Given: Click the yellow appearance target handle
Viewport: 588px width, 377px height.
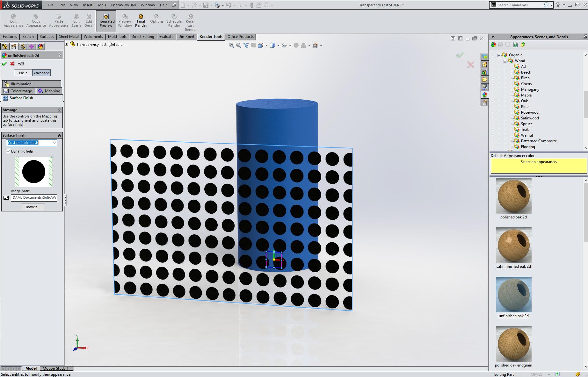Looking at the screenshot, I should pyautogui.click(x=273, y=260).
